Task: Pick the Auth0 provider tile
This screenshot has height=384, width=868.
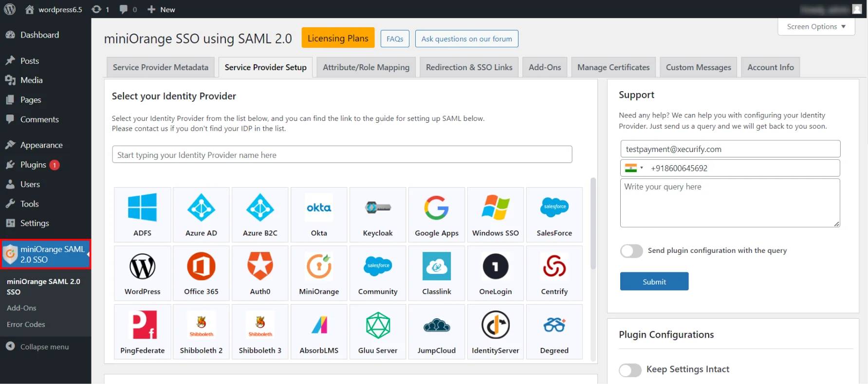Action: coord(260,273)
